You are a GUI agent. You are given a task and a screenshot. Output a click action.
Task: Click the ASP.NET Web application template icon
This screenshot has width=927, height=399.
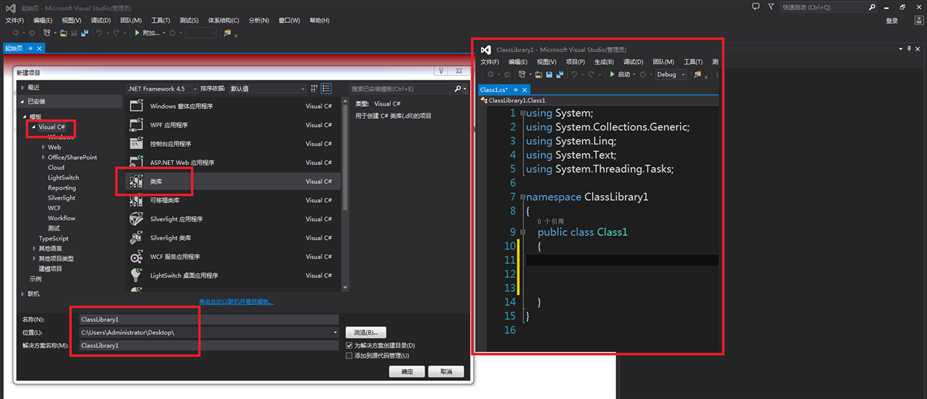[136, 163]
